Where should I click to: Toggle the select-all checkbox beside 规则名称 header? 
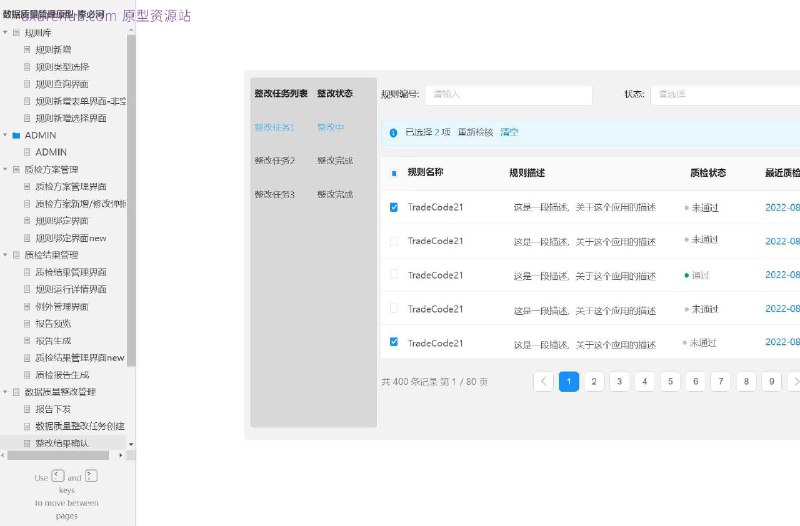[x=394, y=173]
